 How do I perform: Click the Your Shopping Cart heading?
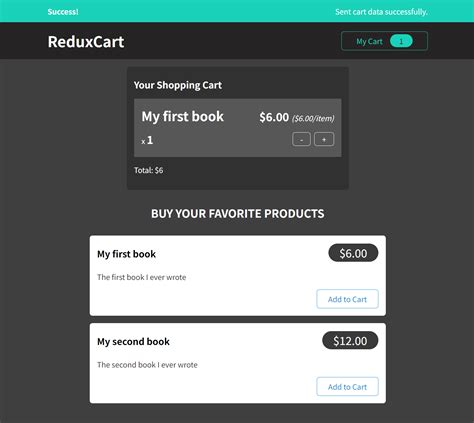tap(178, 85)
